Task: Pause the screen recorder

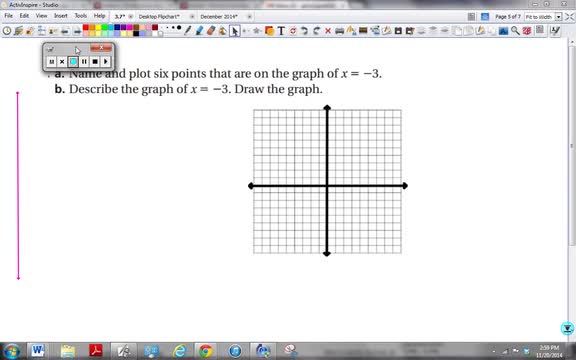Action: tap(84, 61)
